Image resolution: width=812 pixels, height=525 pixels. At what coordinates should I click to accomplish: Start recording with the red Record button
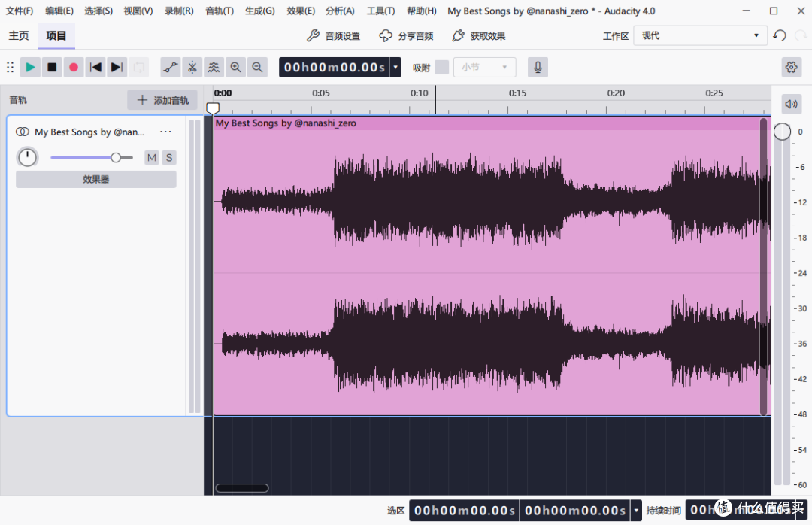click(x=74, y=68)
